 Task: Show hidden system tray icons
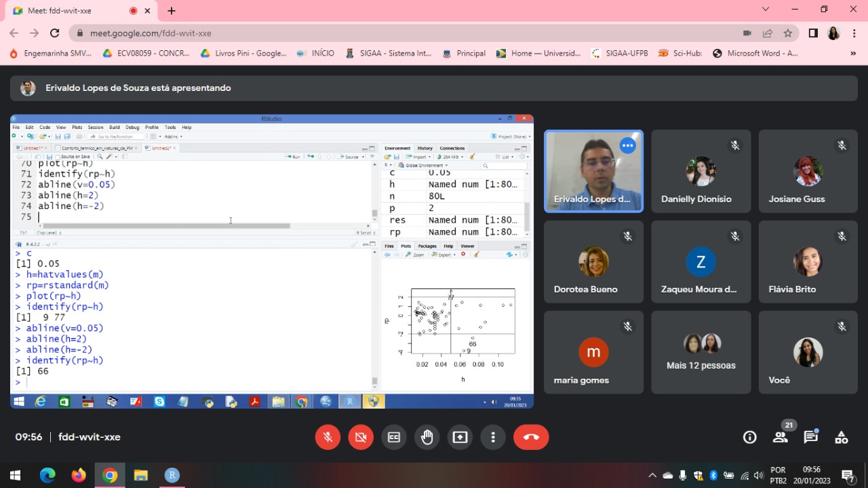tap(652, 475)
